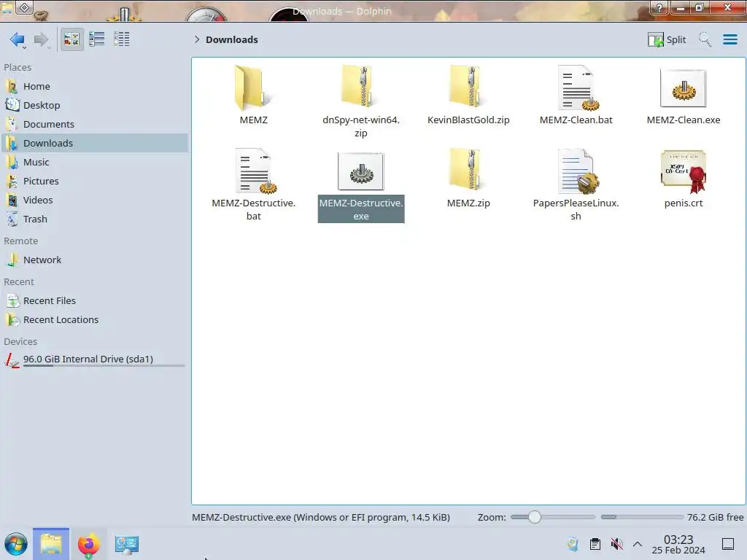The height and width of the screenshot is (560, 747).
Task: Switch to Icons view mode
Action: 71,39
